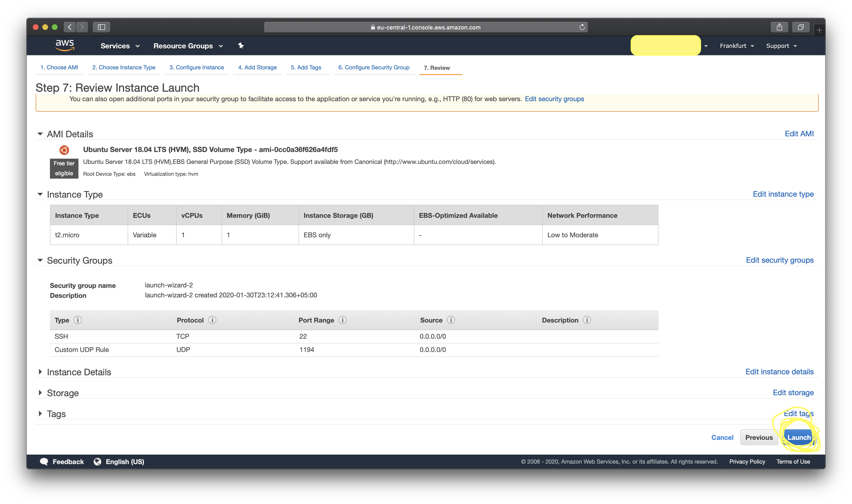Go forward with Safari forward arrow

click(82, 27)
